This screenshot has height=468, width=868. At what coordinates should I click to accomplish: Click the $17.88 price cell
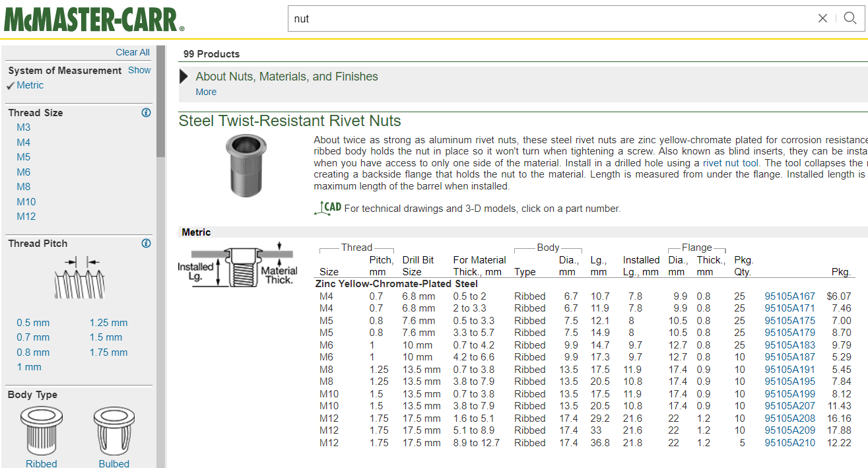839,430
